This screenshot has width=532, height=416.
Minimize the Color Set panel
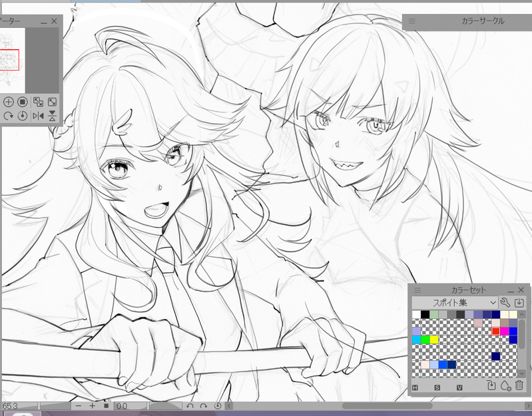[511, 291]
